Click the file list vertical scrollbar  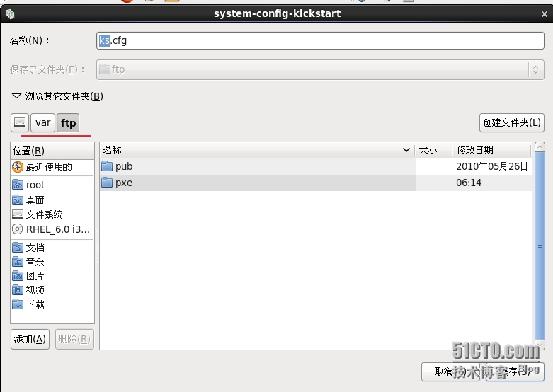[540, 245]
